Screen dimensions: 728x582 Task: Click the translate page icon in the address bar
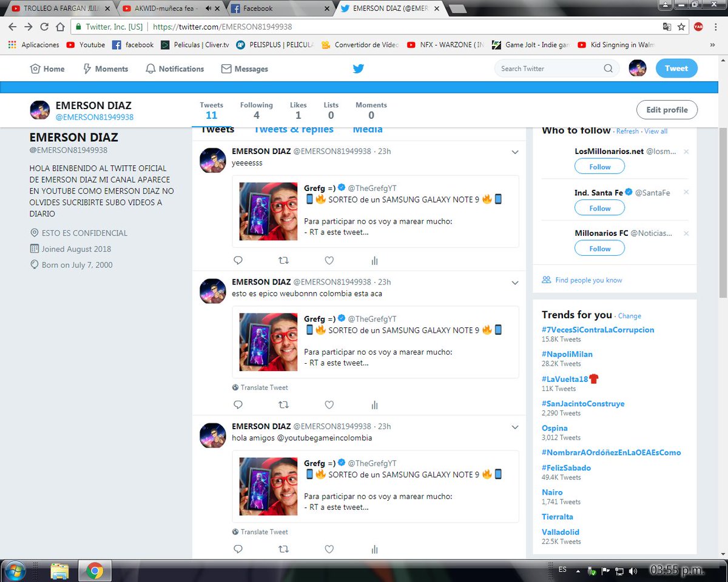[667, 27]
